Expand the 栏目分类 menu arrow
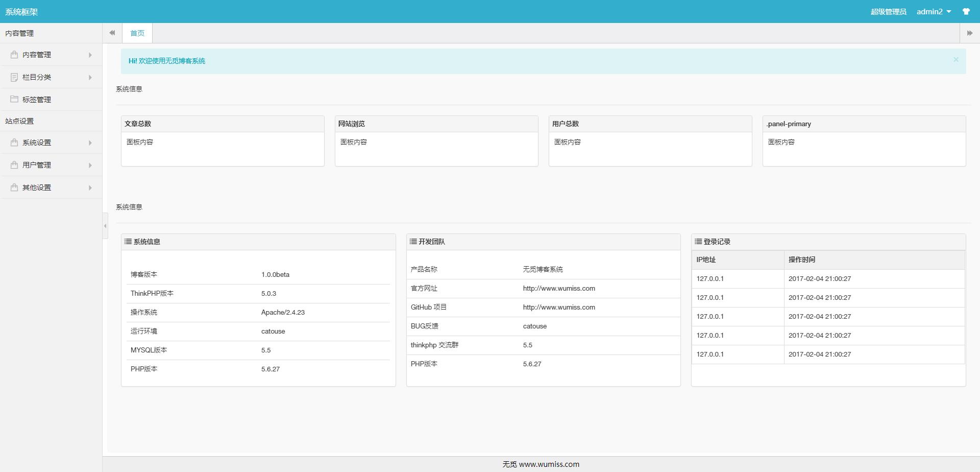Screen dimensions: 980x472 90,77
